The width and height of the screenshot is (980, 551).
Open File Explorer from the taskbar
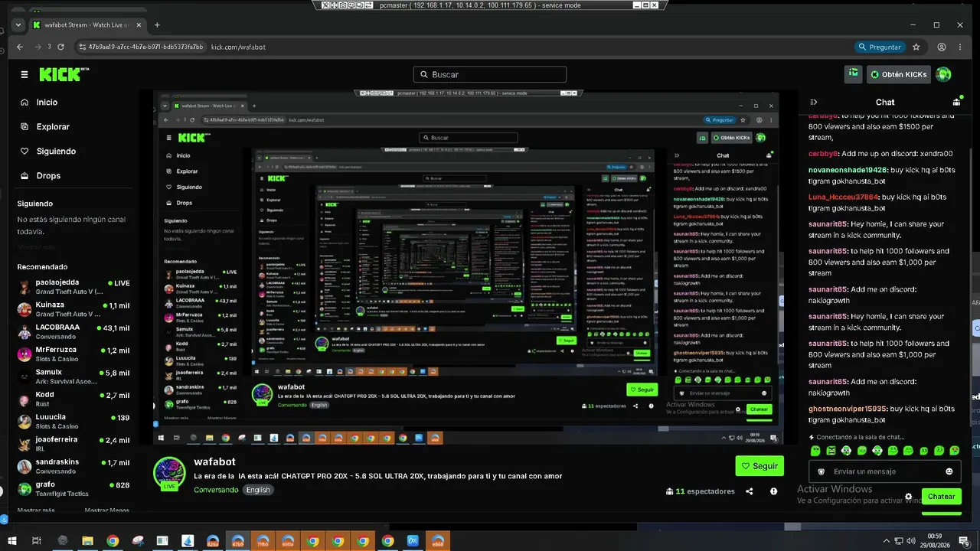tap(87, 541)
